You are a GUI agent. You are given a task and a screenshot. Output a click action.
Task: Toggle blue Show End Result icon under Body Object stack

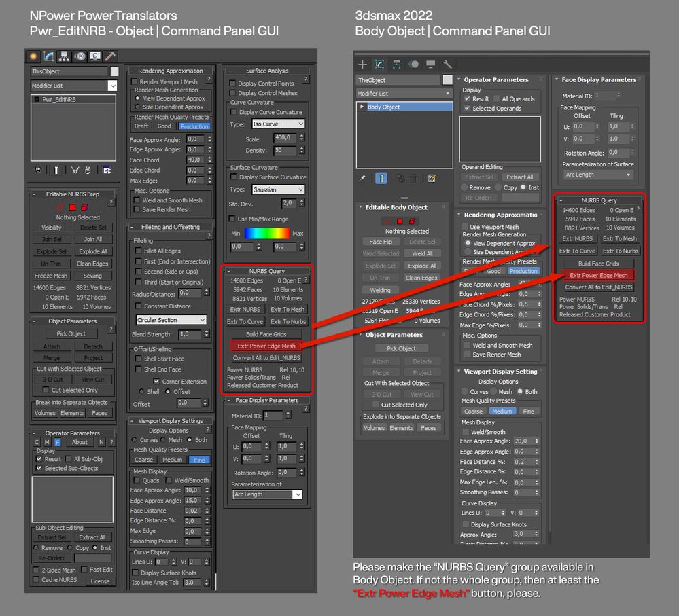tap(381, 178)
